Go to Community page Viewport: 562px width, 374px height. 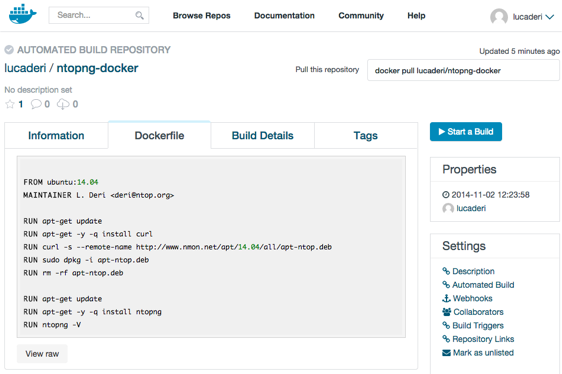pos(361,16)
